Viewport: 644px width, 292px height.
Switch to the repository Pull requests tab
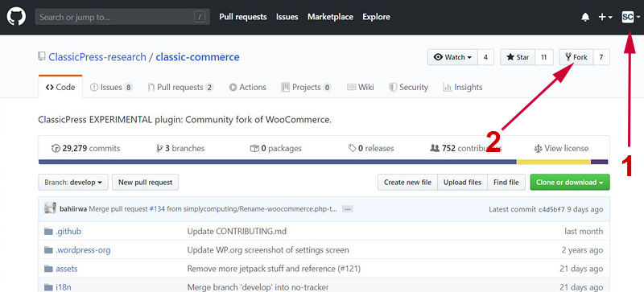tap(180, 87)
